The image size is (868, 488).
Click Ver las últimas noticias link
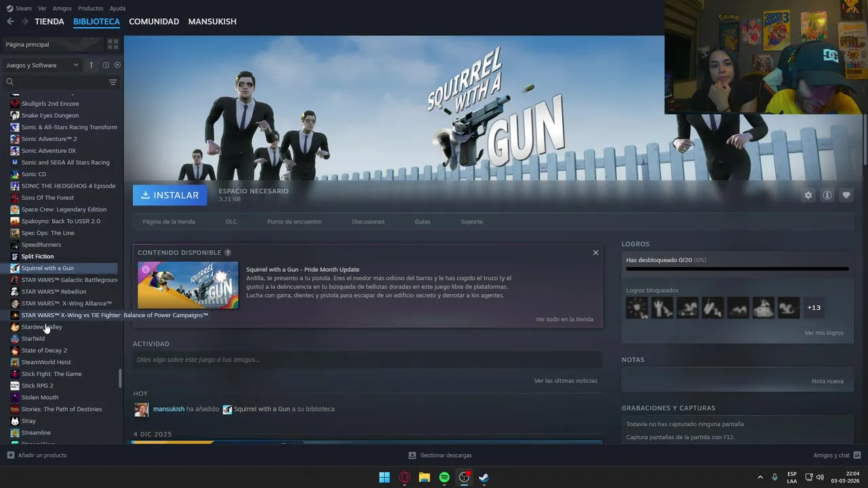coord(566,381)
